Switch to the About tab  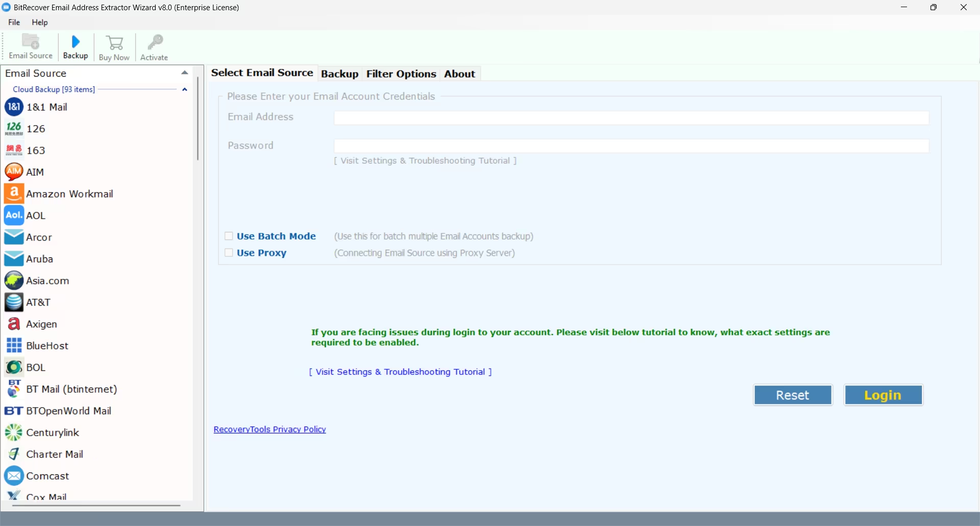(460, 74)
